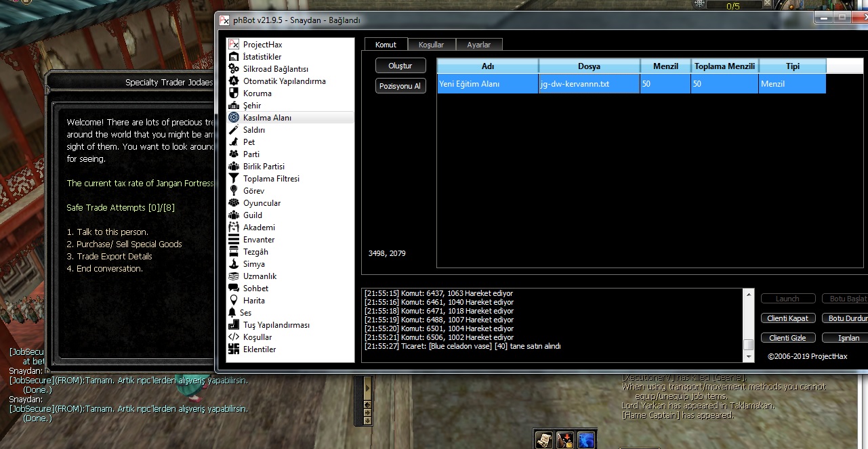Select the Yeni Eğitim Alanı row
Screen dimensions: 868x449
click(487, 84)
